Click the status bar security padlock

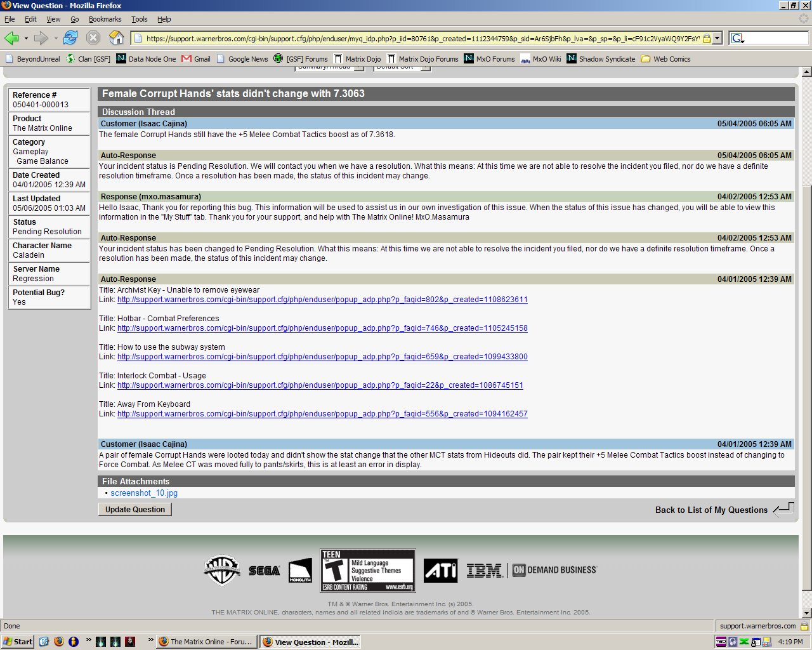point(804,626)
